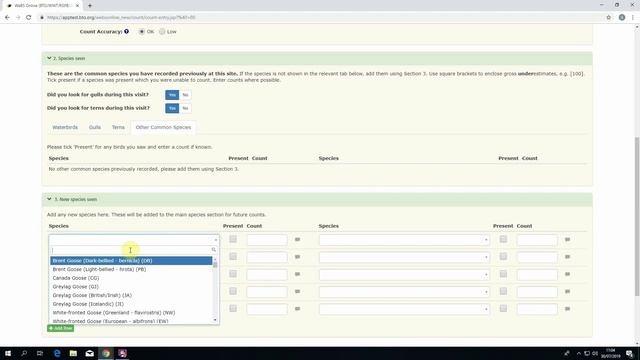Image resolution: width=640 pixels, height=360 pixels.
Task: Tick Present checkbox in fifth right row
Action: [x=503, y=309]
